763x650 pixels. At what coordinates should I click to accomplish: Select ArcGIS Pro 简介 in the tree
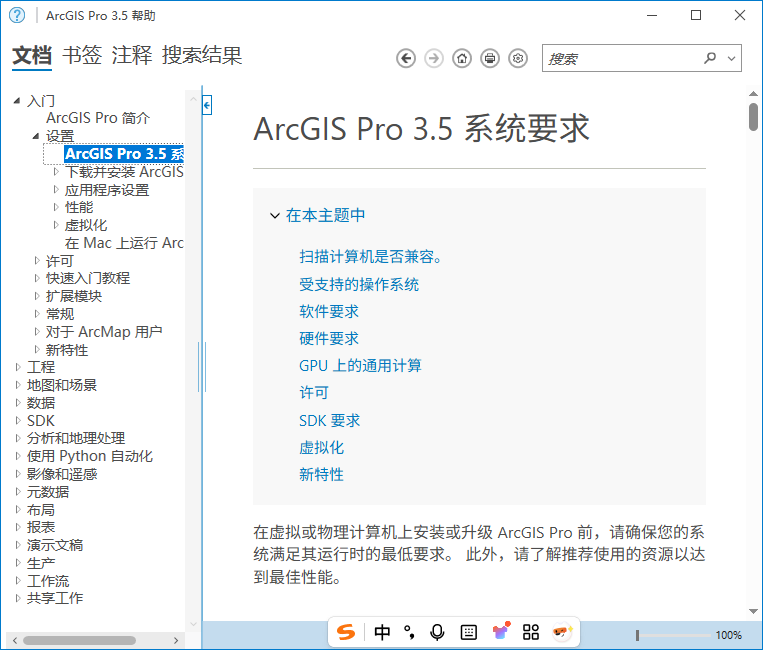[x=98, y=118]
